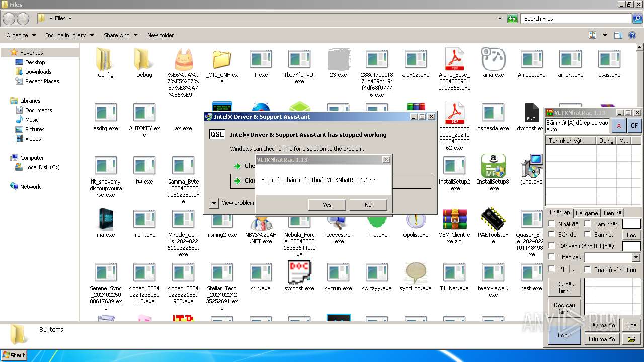The height and width of the screenshot is (362, 644).
Task: Enable Cất vào rương BH checkbox
Action: tap(552, 246)
